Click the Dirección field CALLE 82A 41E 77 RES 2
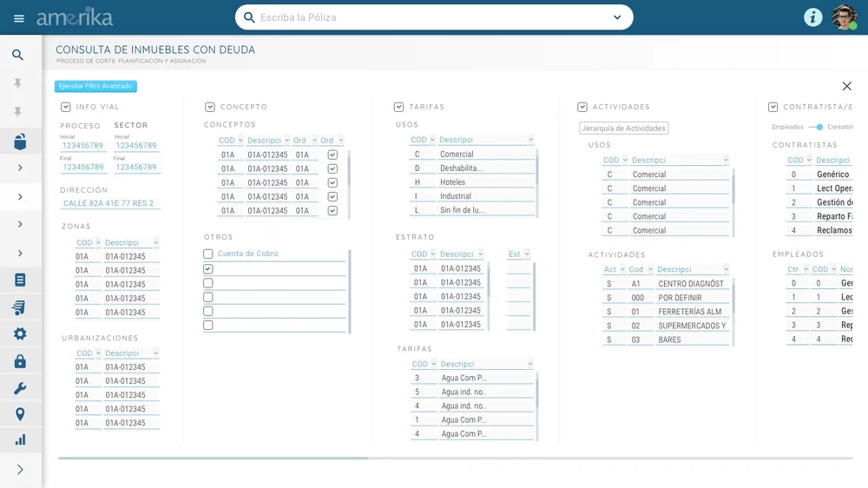Viewport: 868px width, 488px height. tap(109, 203)
